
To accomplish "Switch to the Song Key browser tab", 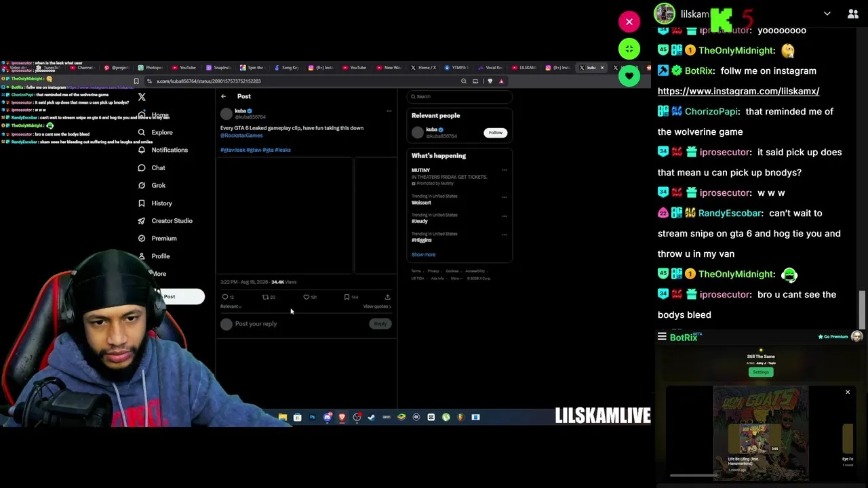I will pos(286,68).
